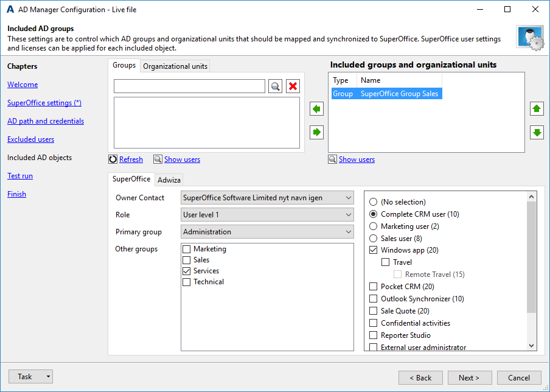Switch to the Organizational units tab
550x392 pixels.
click(175, 66)
